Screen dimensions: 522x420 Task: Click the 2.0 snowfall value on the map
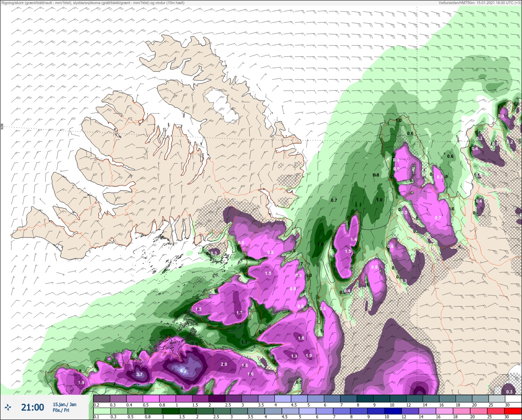[224, 364]
